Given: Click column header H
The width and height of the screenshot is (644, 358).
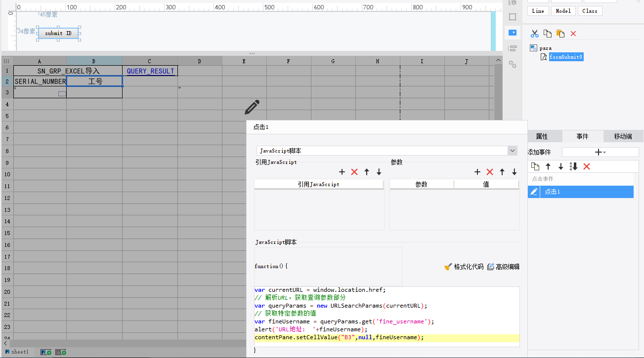Looking at the screenshot, I should coord(378,61).
